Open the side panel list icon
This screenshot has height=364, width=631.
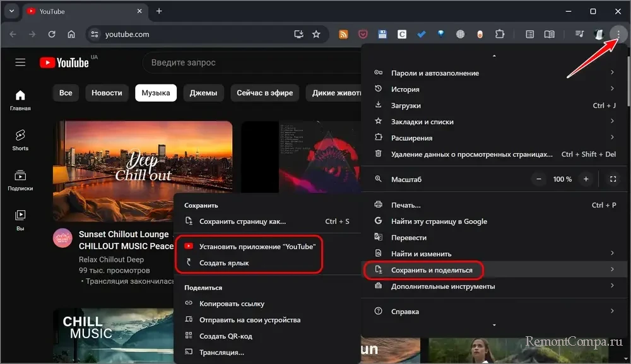point(529,34)
